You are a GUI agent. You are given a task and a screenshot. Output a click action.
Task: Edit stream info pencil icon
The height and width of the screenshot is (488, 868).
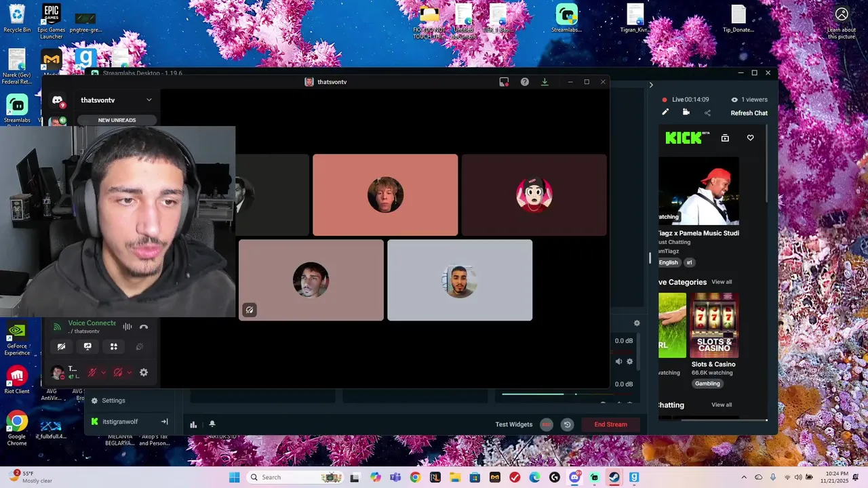click(x=665, y=113)
